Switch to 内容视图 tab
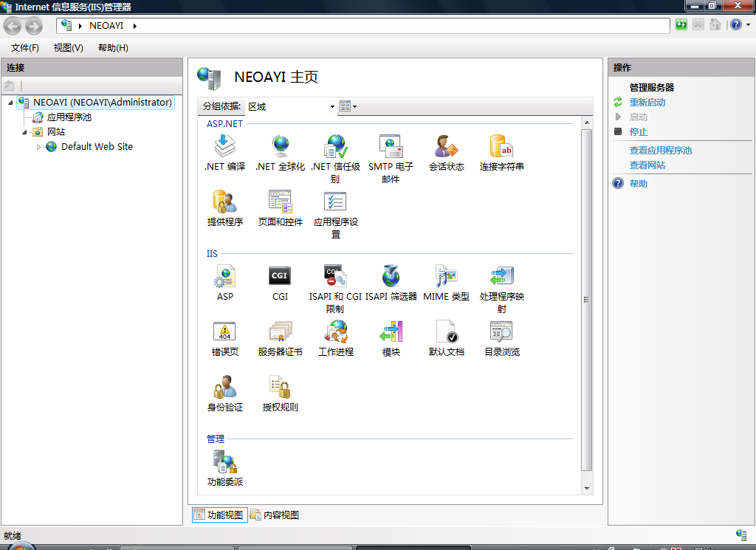The image size is (756, 550). (275, 515)
